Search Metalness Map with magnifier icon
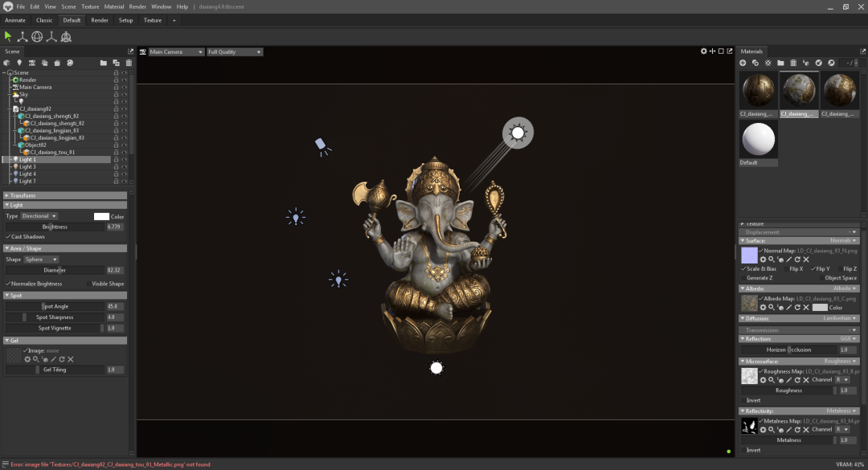 (772, 430)
